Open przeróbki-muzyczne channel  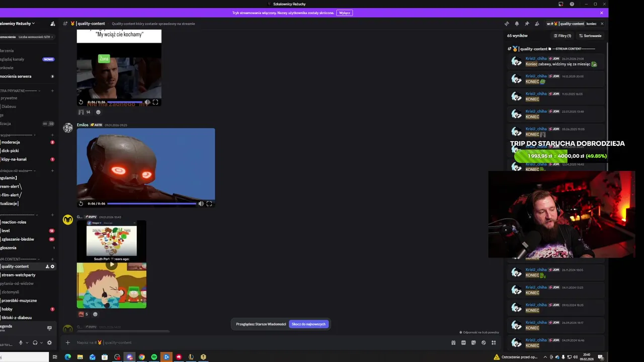28,301
